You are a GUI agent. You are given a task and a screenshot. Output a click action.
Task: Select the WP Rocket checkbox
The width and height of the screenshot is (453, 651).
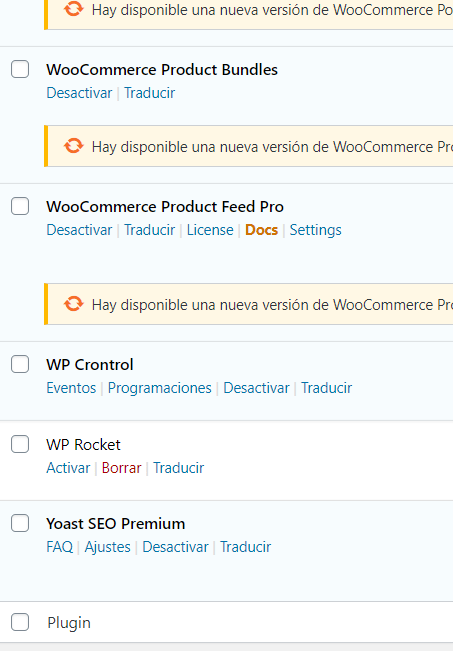click(20, 444)
